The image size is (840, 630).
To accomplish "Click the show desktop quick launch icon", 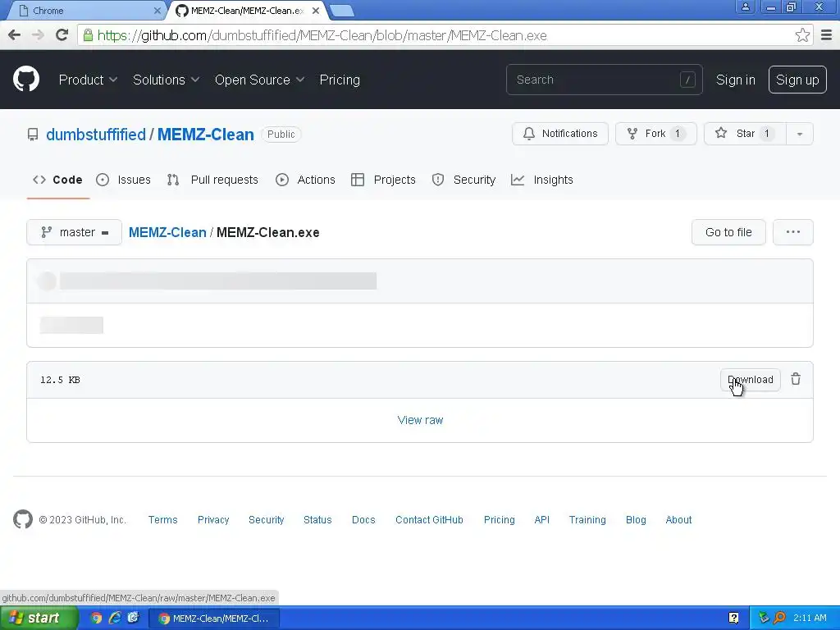I will (x=133, y=618).
